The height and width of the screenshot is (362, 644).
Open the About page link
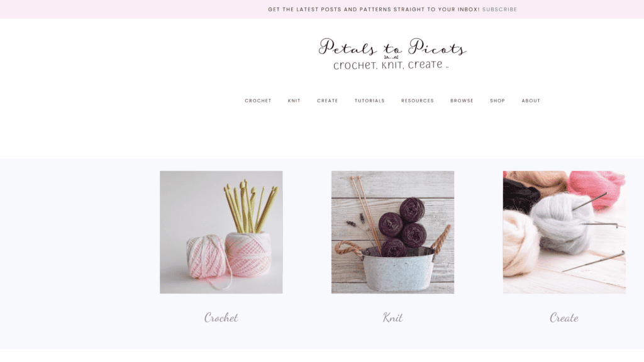531,101
